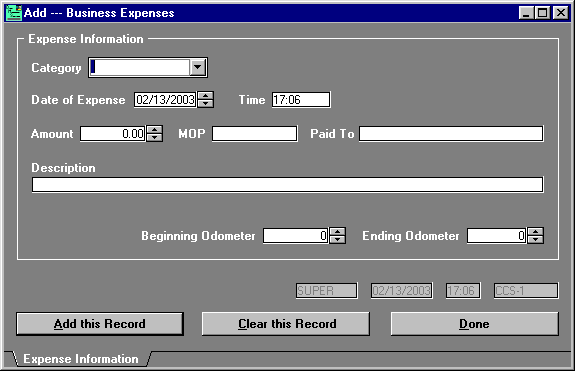
Task: Click inside the Category combo box field
Action: (139, 67)
